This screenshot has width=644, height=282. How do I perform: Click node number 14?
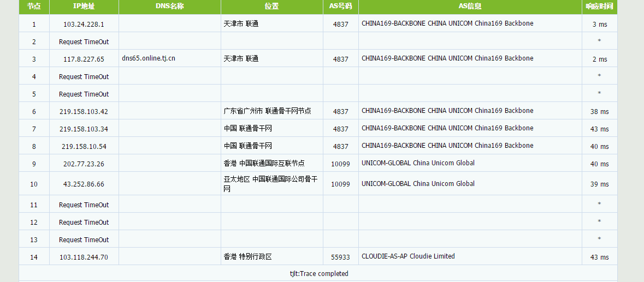tap(34, 257)
